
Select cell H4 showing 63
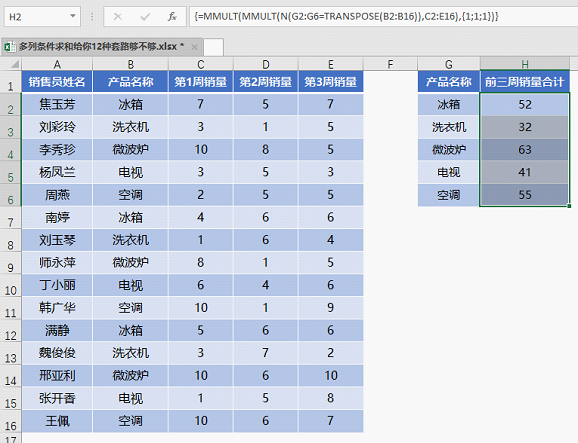[525, 150]
